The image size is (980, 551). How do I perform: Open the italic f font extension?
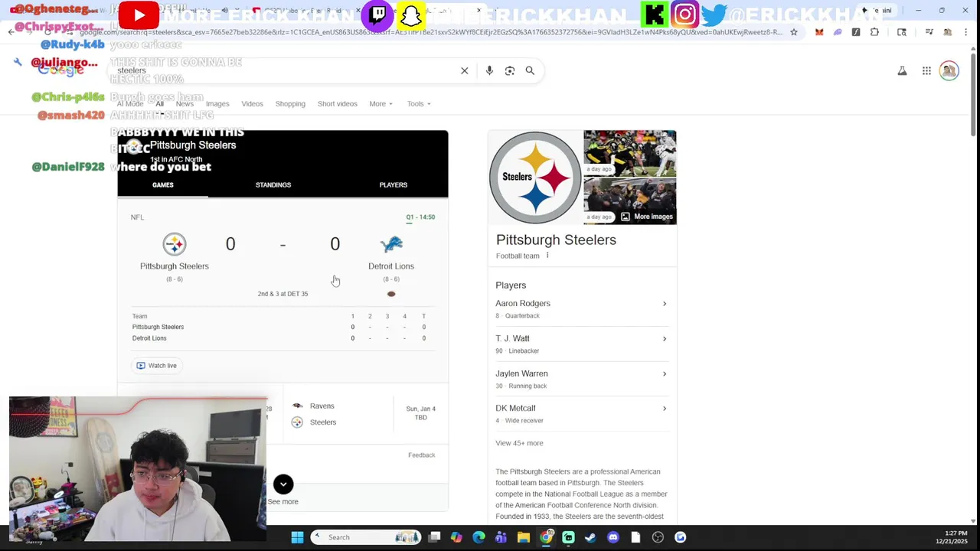[x=856, y=32]
